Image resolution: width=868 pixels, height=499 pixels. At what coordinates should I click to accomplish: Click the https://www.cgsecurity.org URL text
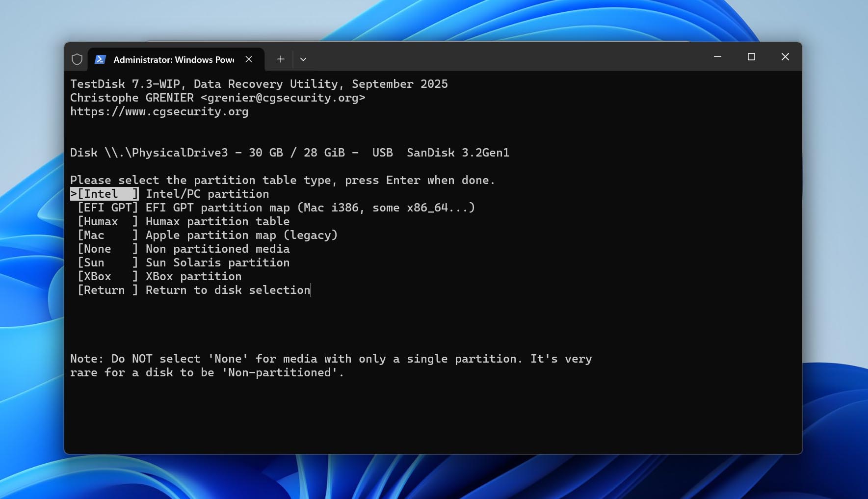tap(159, 112)
